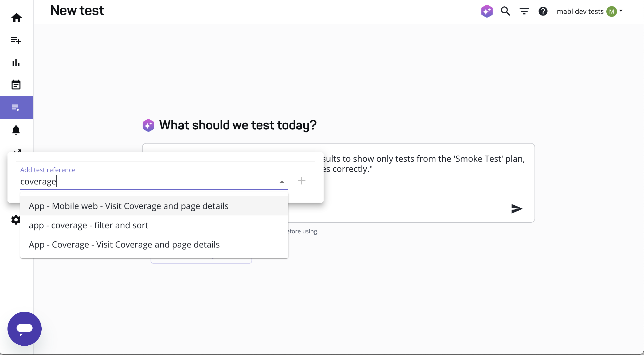Add another test reference with plus button
Image resolution: width=644 pixels, height=355 pixels.
tap(301, 181)
